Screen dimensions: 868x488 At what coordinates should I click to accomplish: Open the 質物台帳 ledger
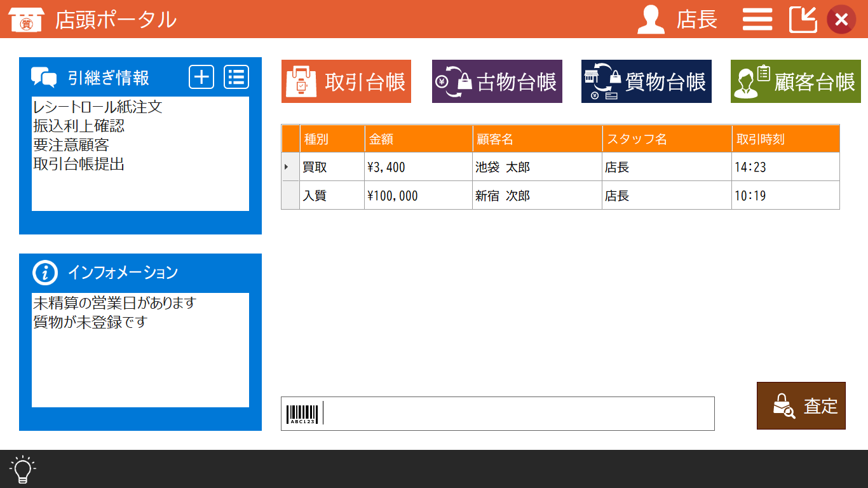[x=646, y=81]
